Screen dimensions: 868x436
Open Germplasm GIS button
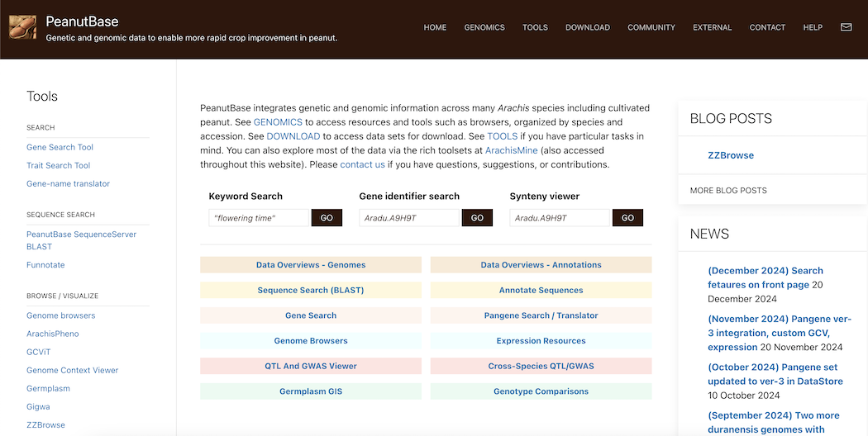[311, 391]
